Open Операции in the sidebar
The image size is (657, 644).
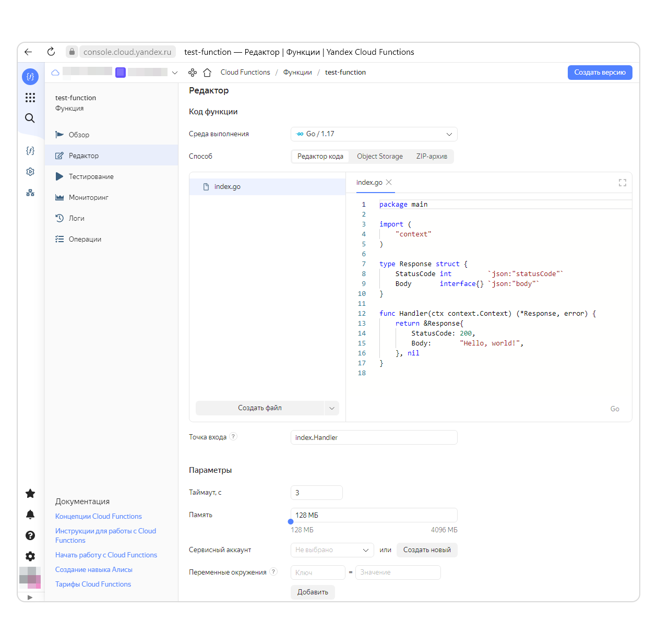click(x=111, y=239)
